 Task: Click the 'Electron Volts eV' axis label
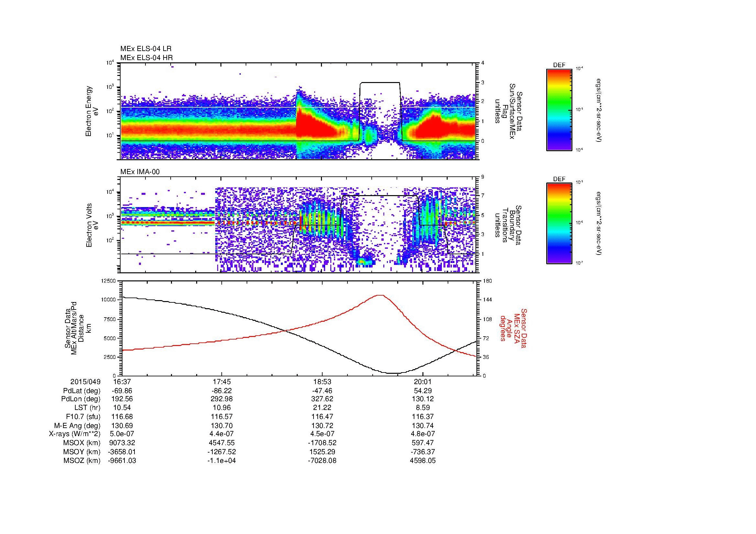coord(92,225)
